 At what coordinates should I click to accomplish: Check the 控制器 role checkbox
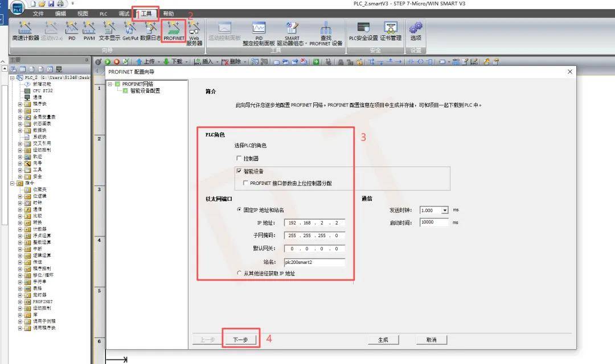[239, 158]
